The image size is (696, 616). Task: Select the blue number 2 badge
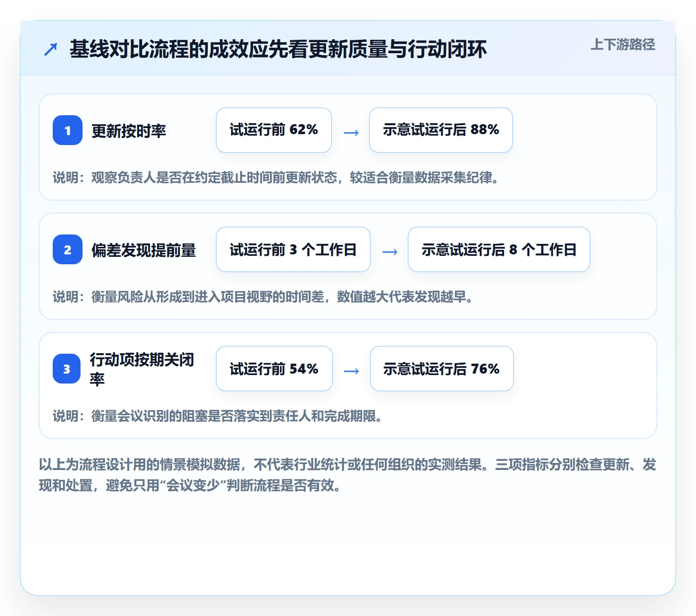pyautogui.click(x=68, y=249)
